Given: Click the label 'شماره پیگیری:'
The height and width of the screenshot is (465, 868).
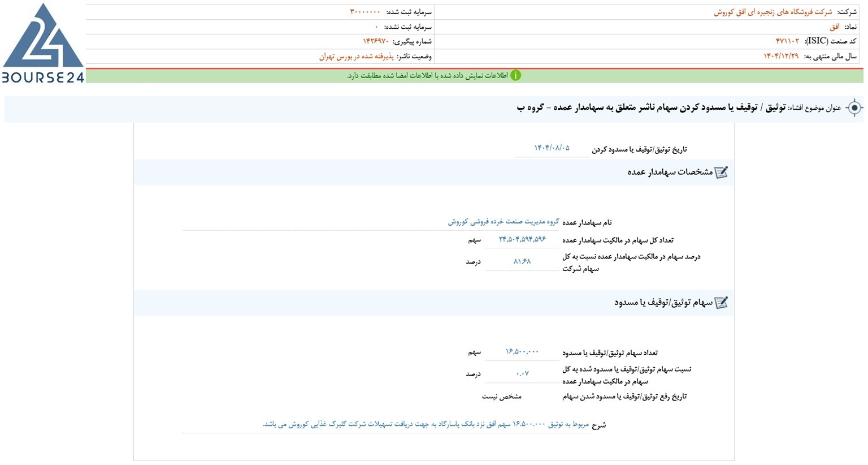Looking at the screenshot, I should tap(412, 41).
